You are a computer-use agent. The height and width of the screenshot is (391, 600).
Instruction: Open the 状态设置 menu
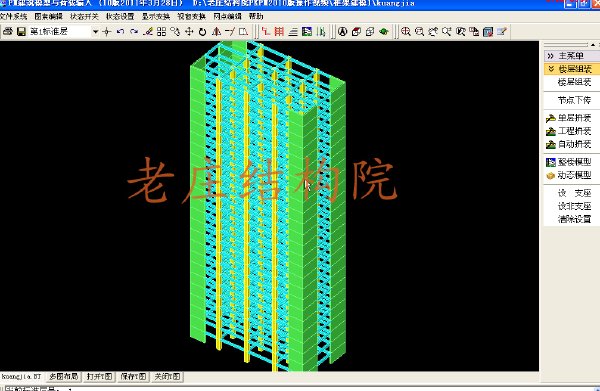pyautogui.click(x=120, y=16)
